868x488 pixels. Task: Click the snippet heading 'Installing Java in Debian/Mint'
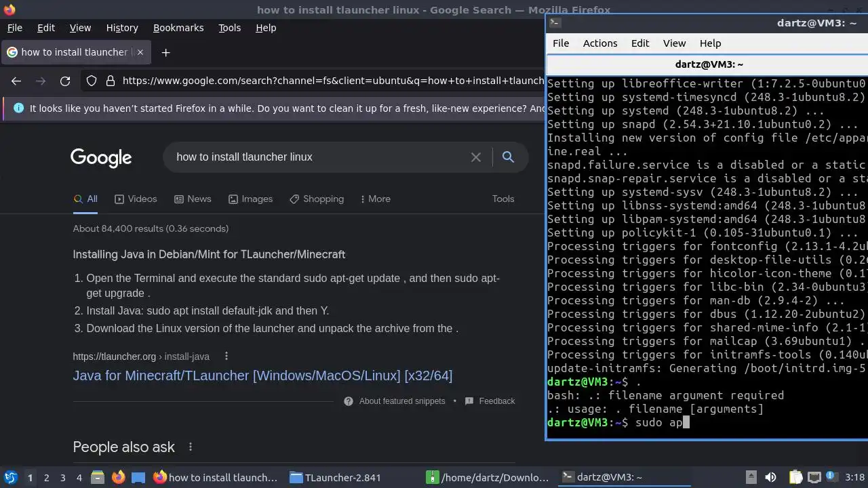click(x=209, y=255)
